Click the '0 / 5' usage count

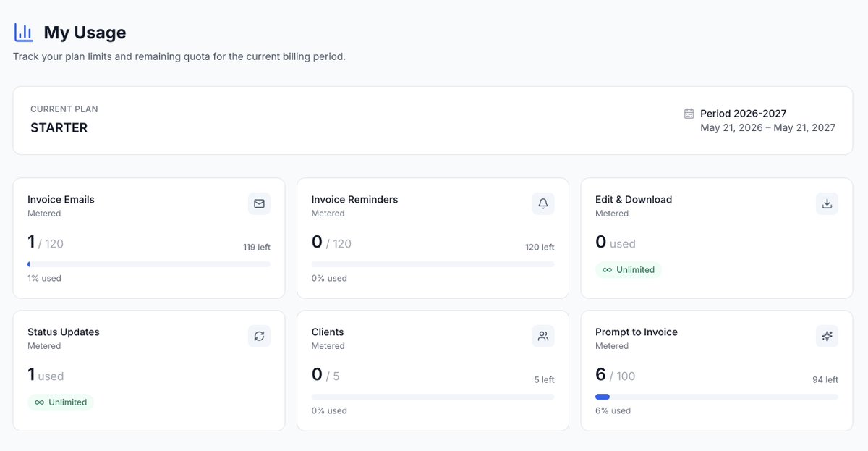tap(325, 375)
